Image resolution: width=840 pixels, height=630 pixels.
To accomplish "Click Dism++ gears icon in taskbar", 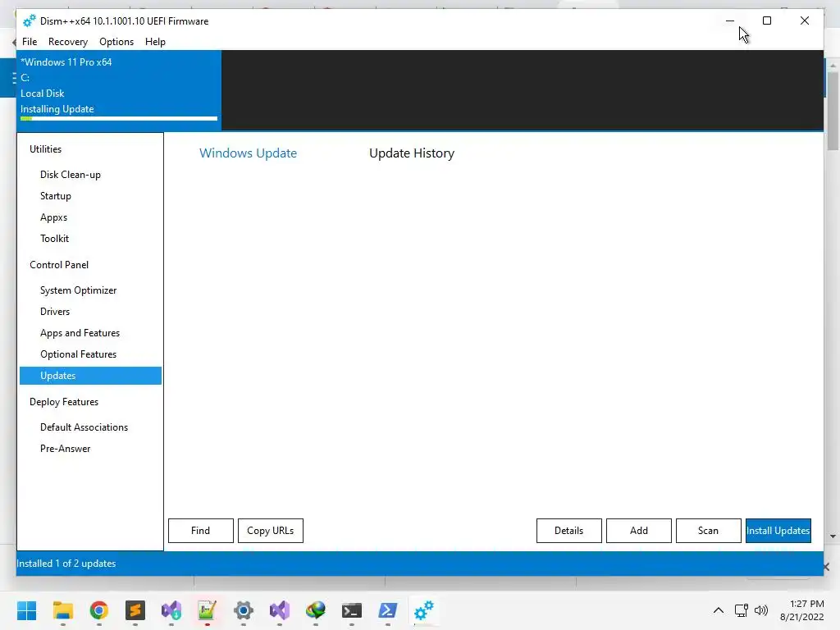I will (x=424, y=610).
